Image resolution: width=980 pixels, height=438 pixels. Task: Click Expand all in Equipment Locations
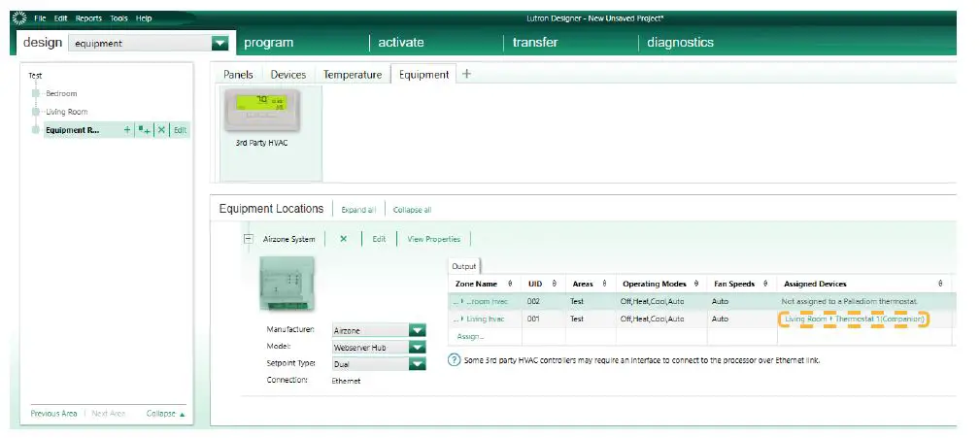358,210
